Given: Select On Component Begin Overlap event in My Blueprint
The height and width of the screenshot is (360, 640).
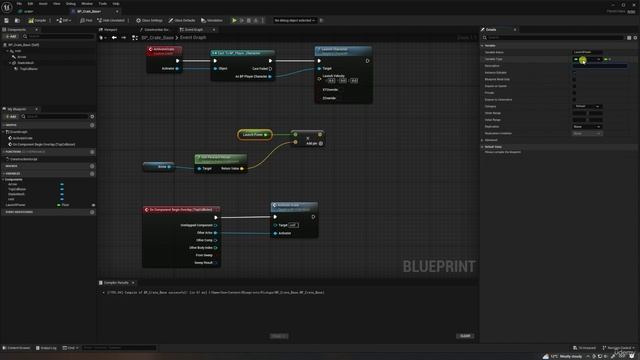Looking at the screenshot, I should point(43,144).
